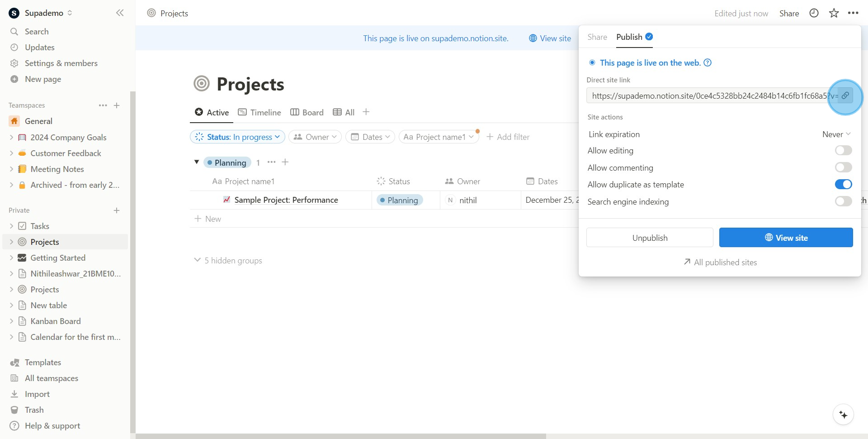868x439 pixels.
Task: Click View site link in banner
Action: pyautogui.click(x=550, y=38)
